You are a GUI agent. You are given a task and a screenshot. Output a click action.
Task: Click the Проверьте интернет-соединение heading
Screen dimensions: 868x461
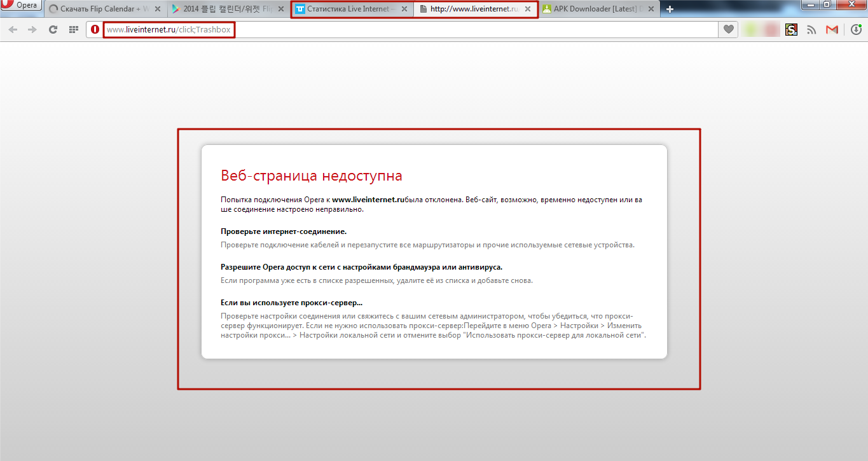click(284, 231)
